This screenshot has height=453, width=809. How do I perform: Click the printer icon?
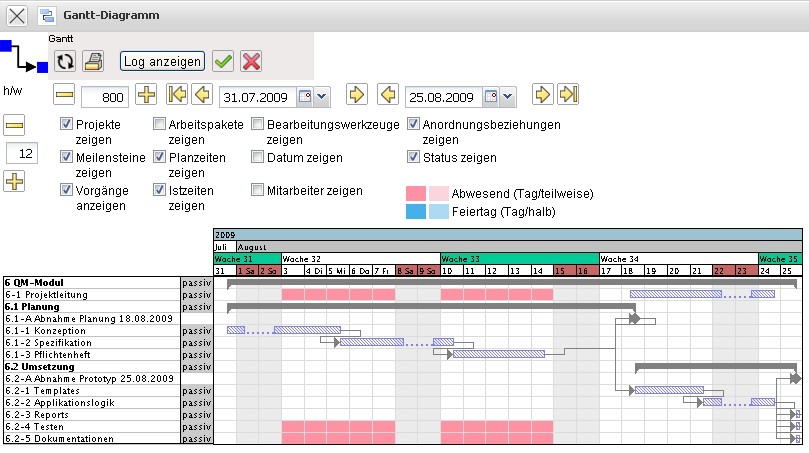coord(94,62)
